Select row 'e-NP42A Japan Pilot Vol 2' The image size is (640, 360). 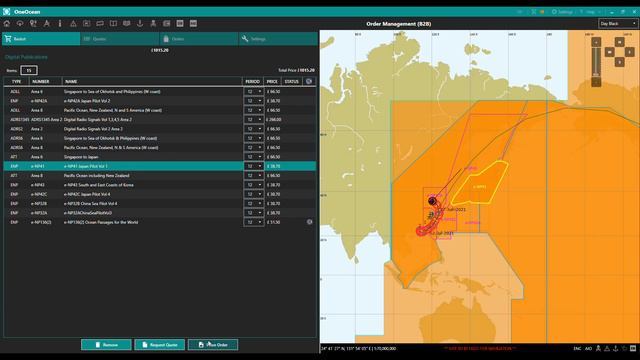[160, 101]
